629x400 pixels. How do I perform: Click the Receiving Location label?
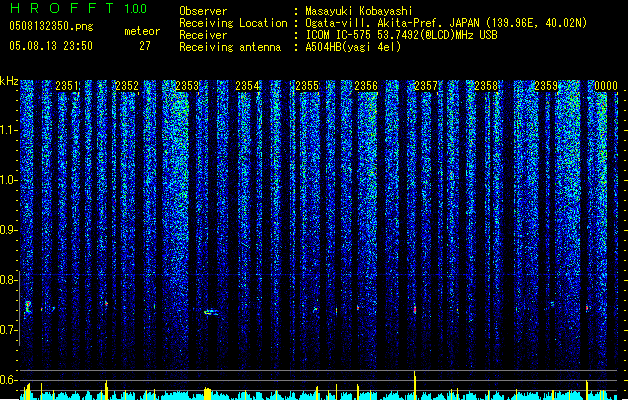tap(233, 23)
